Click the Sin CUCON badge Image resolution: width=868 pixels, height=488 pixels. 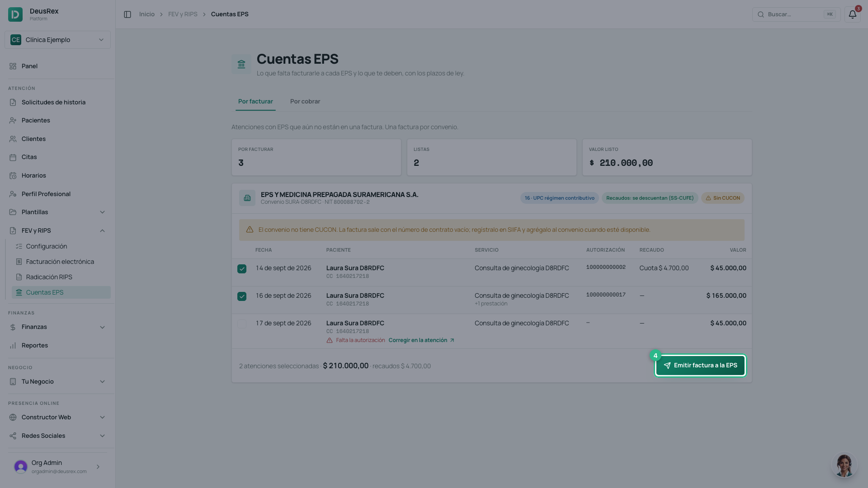[x=722, y=198]
